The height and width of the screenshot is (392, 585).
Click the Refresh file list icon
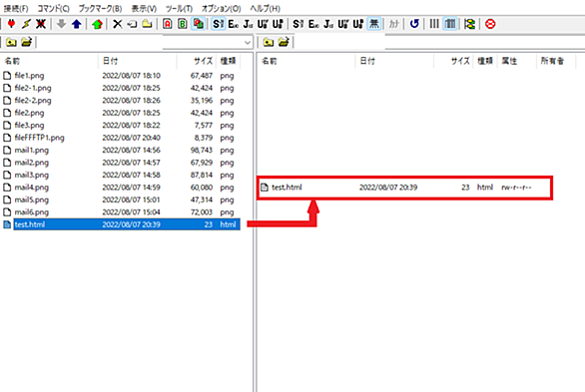click(x=414, y=24)
